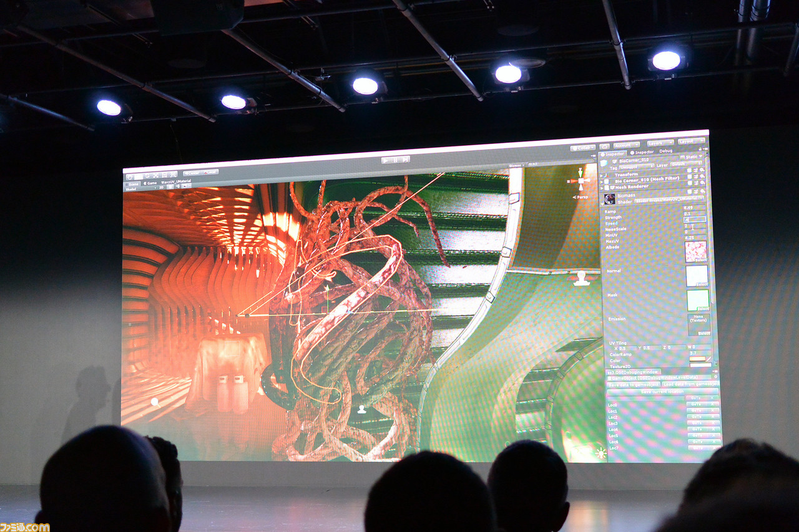Open the GameObject field object picker circle
799x532 pixels.
coord(715,377)
